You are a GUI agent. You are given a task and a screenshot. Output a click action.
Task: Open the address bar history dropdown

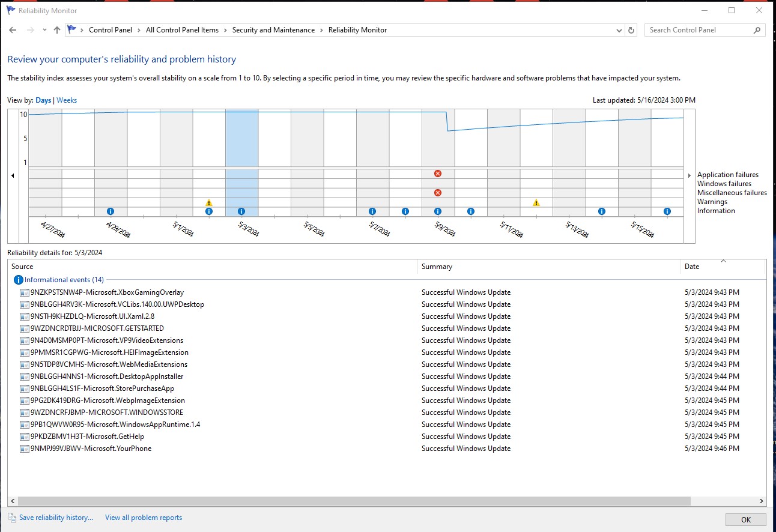pos(619,30)
